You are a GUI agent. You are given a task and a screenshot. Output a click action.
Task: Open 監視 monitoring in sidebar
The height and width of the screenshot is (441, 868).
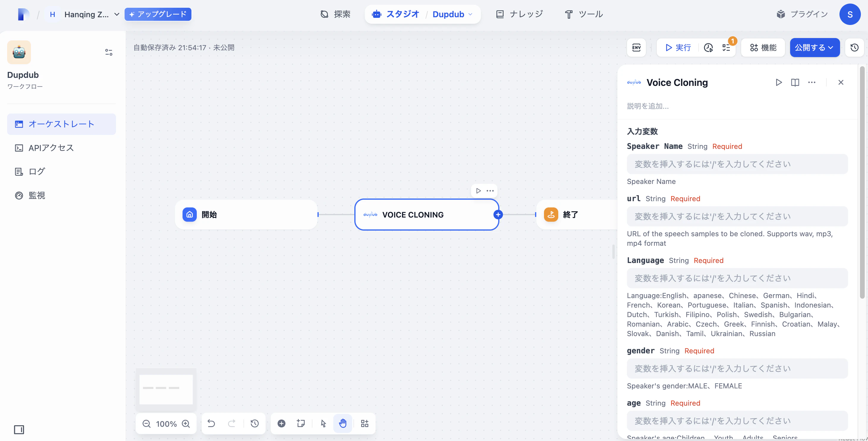click(x=61, y=196)
